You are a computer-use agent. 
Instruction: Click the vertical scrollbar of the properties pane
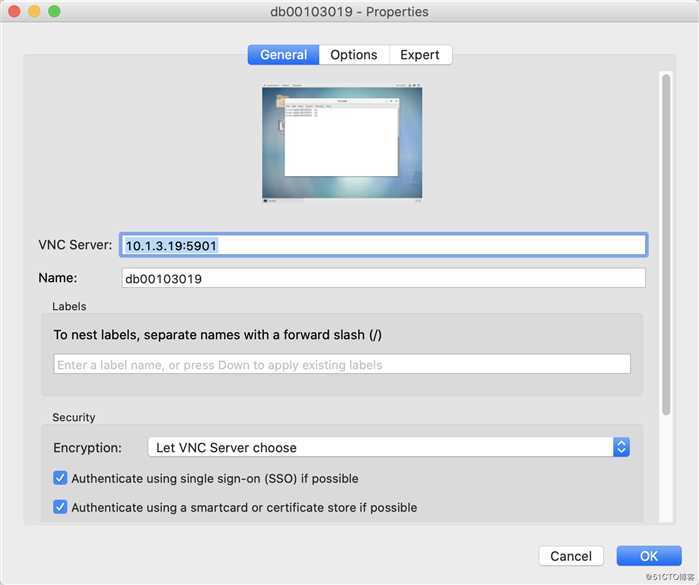point(666,244)
